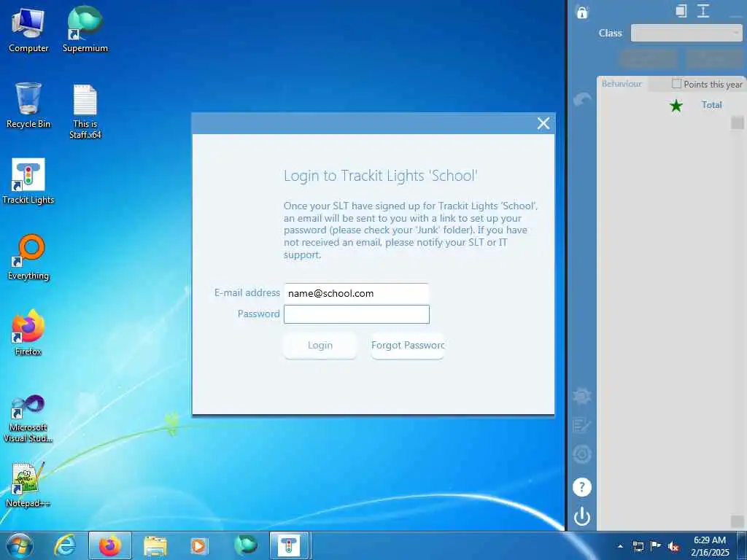Click the Forgot Password button
The width and height of the screenshot is (747, 560).
[x=407, y=345]
